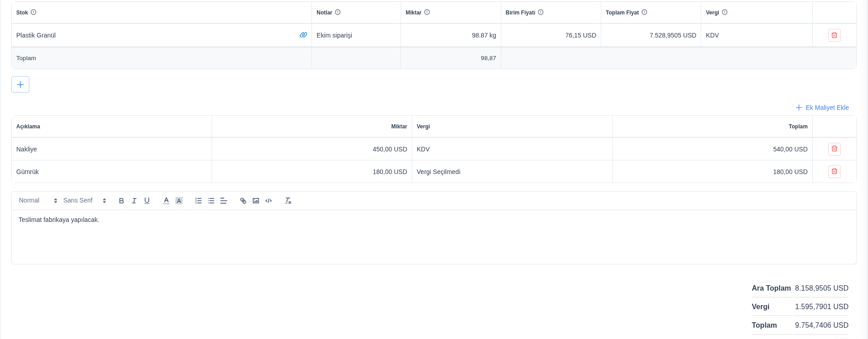This screenshot has width=868, height=339.
Task: Clear text formatting in the editor
Action: pyautogui.click(x=288, y=201)
